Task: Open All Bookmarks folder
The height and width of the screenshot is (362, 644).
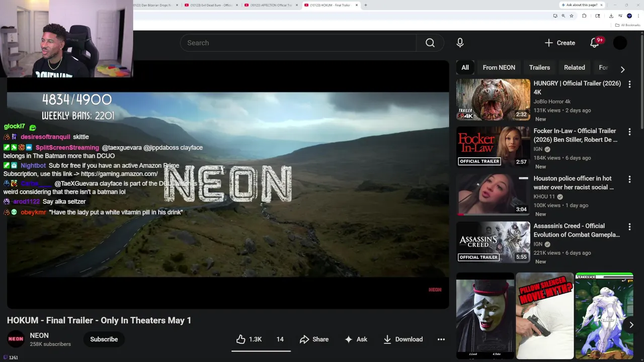Action: point(627,25)
